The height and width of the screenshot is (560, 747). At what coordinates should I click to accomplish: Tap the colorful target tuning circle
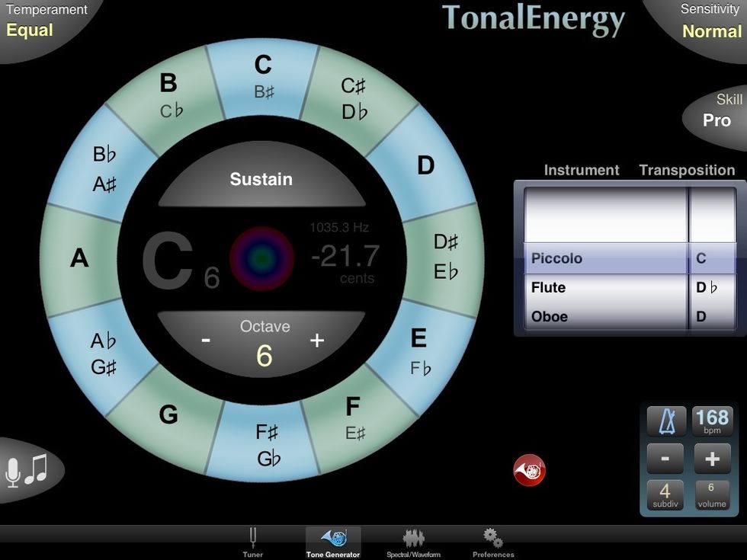(261, 258)
